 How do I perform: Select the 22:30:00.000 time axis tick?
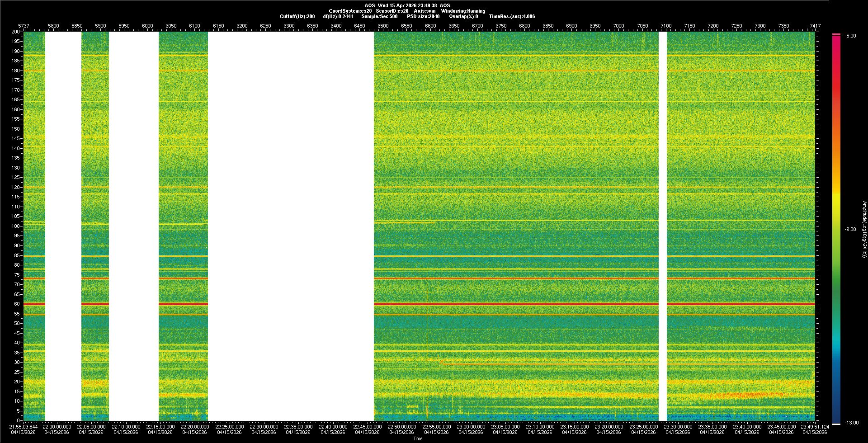point(264,427)
